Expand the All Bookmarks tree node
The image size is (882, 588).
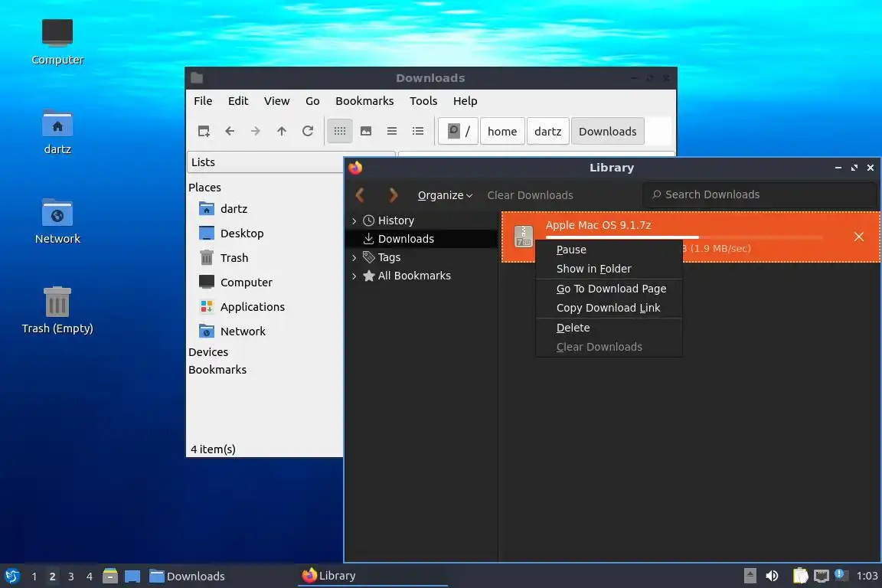354,276
